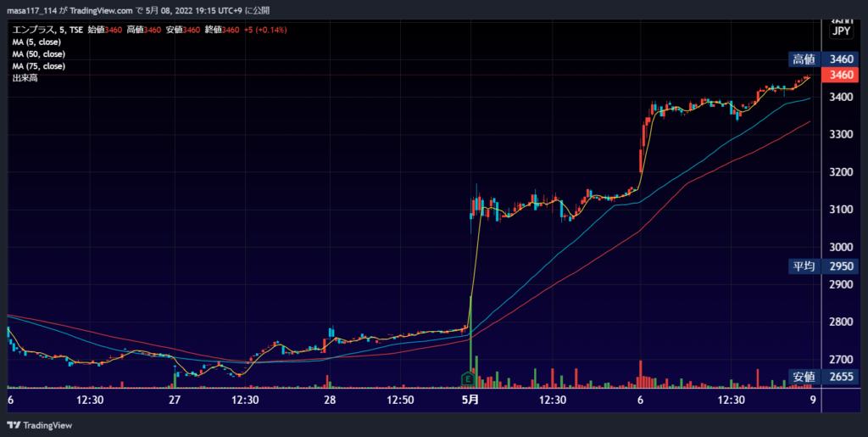
Task: Click the 2800 price scale label
Action: [x=842, y=322]
